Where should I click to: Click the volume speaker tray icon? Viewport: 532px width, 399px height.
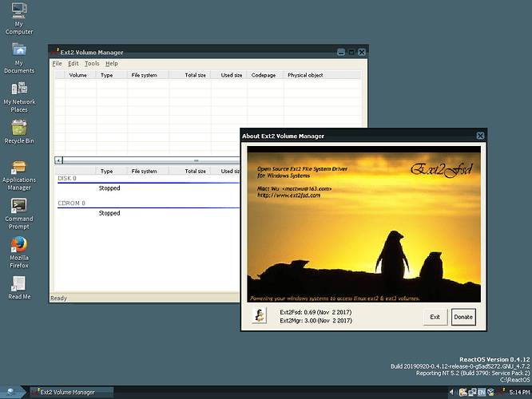point(452,393)
